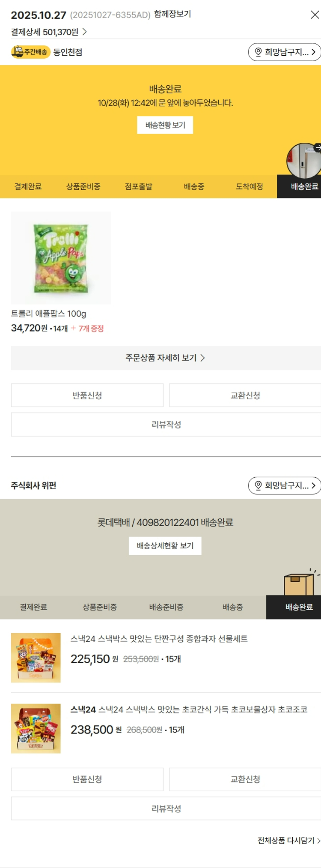Open 스낵24 단짠구성 snack box thumbnail
The width and height of the screenshot is (321, 868).
36,658
